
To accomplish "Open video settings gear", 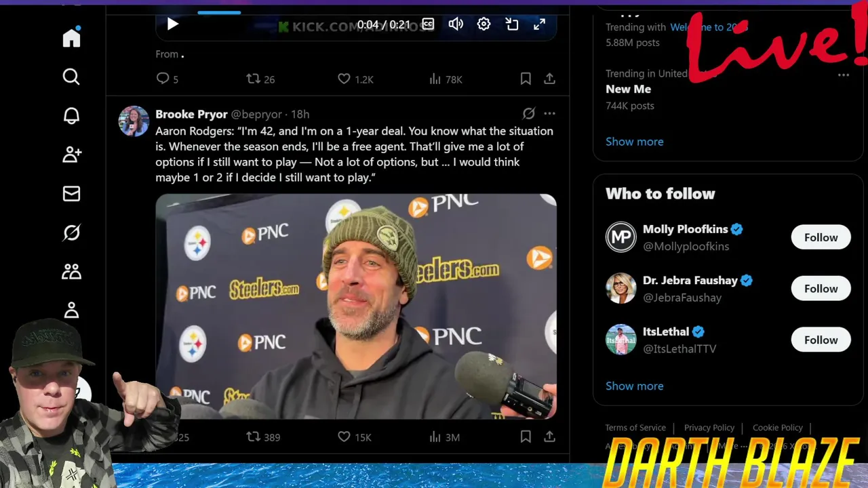I will pyautogui.click(x=484, y=24).
